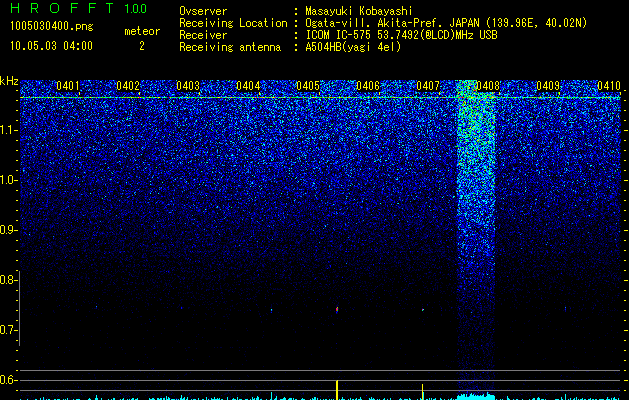Image resolution: width=629 pixels, height=400 pixels.
Task: Click the 1.1 kHz axis label
Action: (x=8, y=130)
